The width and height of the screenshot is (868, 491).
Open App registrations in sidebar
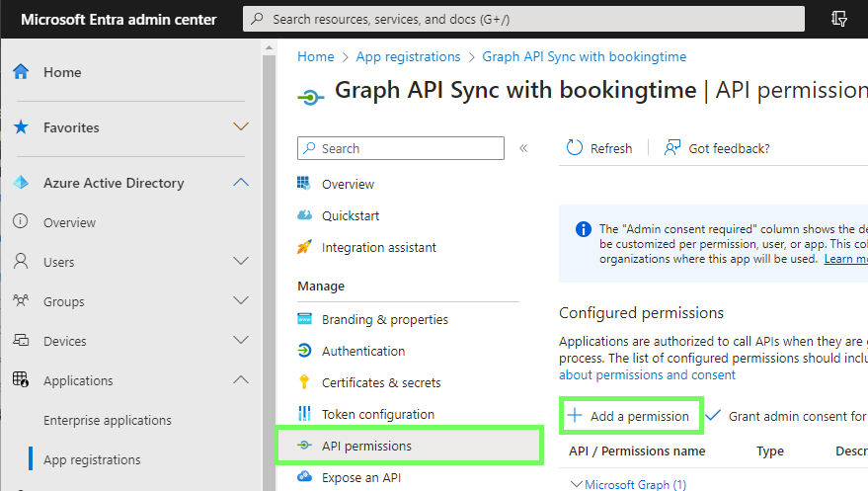(x=92, y=459)
